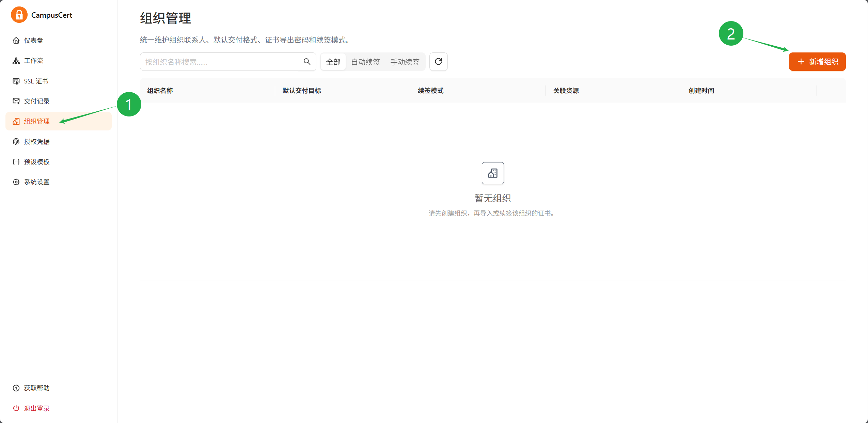Click the building icon beside 组织管理
This screenshot has width=868, height=423.
click(x=16, y=121)
